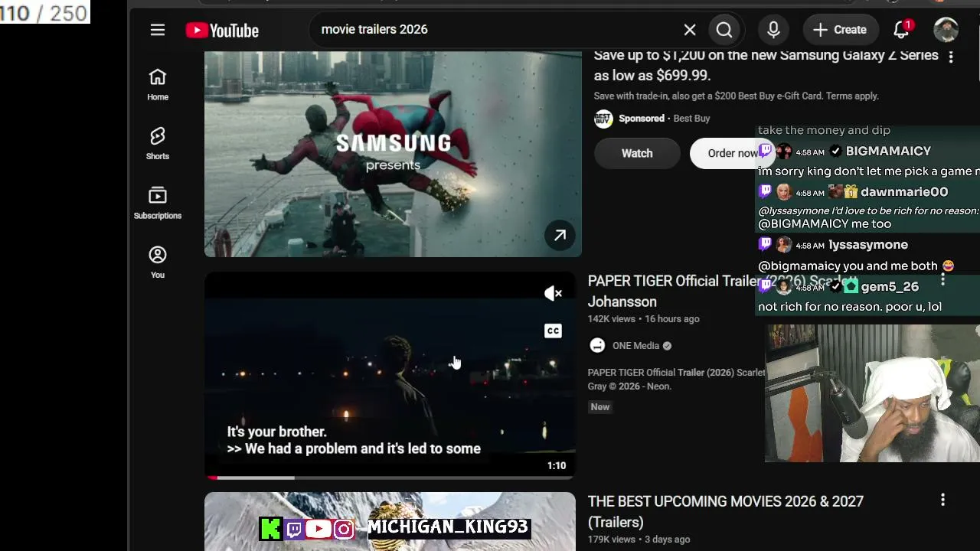Click the Sponsored label on the ad
This screenshot has width=980, height=551.
click(x=642, y=119)
